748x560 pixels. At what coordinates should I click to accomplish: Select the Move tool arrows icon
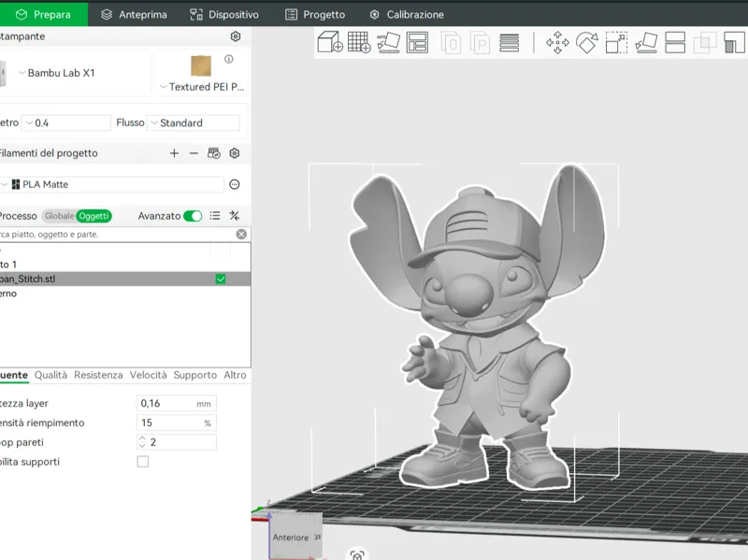(x=557, y=43)
